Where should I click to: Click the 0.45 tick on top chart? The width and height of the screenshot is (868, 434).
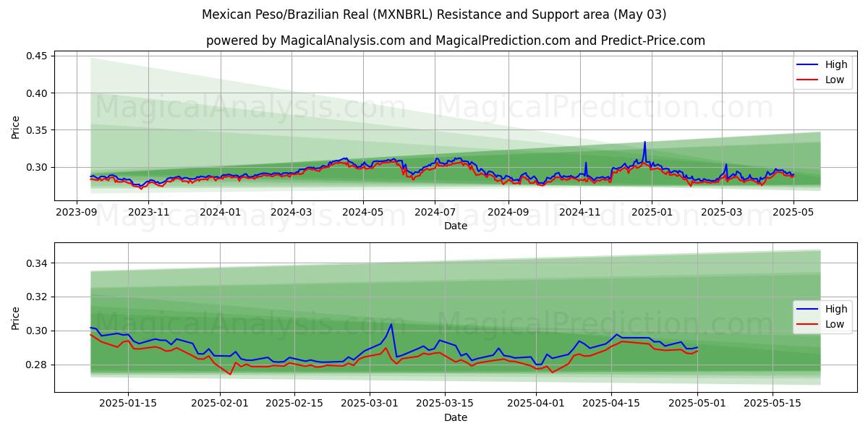point(36,56)
